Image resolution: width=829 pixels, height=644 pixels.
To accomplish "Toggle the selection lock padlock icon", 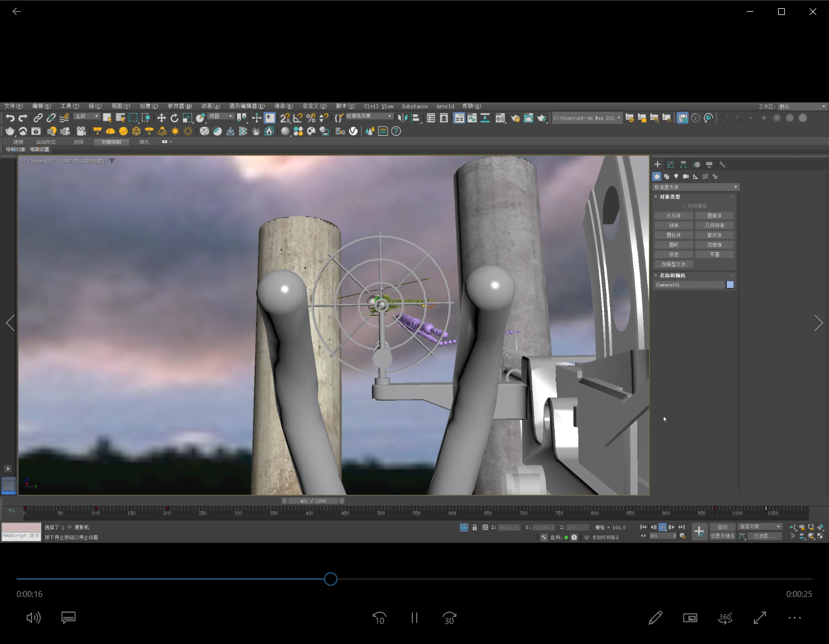I will tap(475, 527).
